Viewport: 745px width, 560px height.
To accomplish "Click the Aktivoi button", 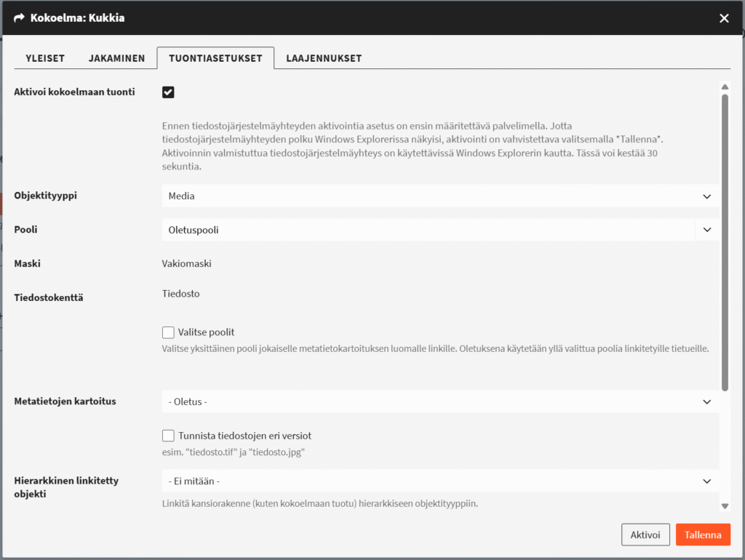I will pos(645,535).
